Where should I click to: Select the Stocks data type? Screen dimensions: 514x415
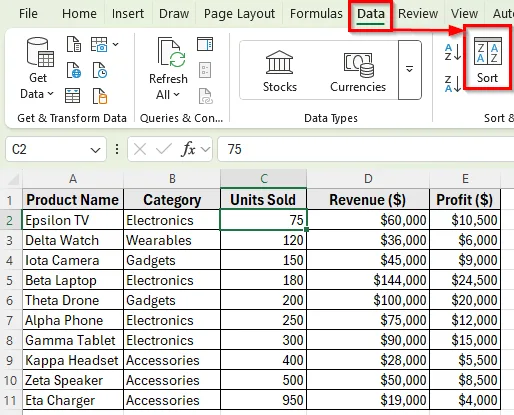pos(280,71)
